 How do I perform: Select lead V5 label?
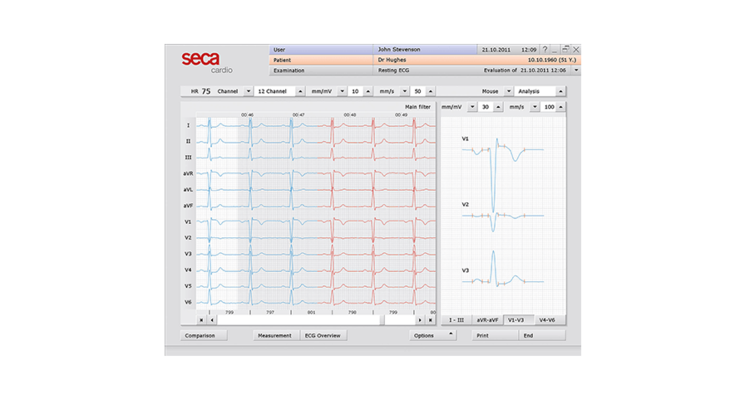click(x=188, y=286)
